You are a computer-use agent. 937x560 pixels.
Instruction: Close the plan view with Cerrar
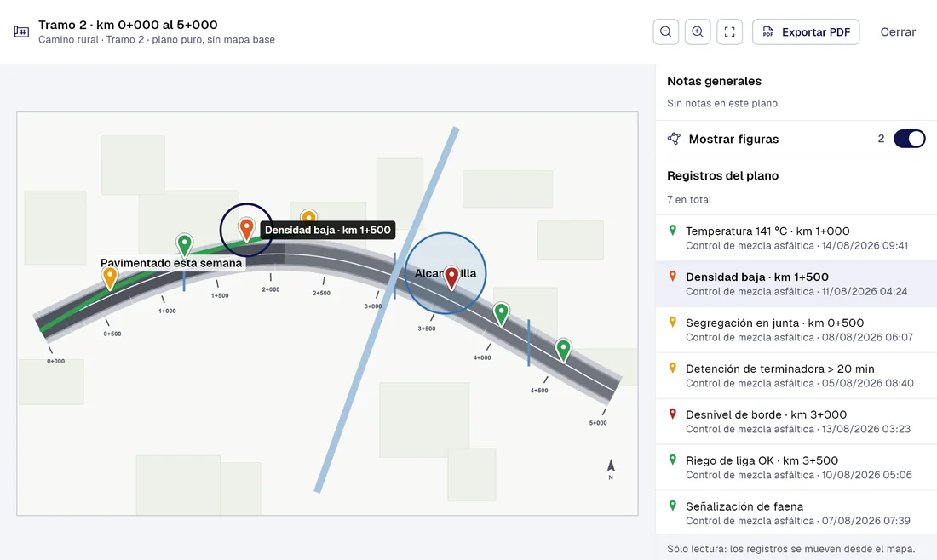(x=898, y=32)
